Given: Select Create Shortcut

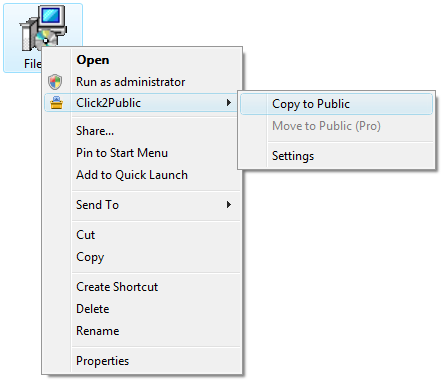Looking at the screenshot, I should pos(117,287).
